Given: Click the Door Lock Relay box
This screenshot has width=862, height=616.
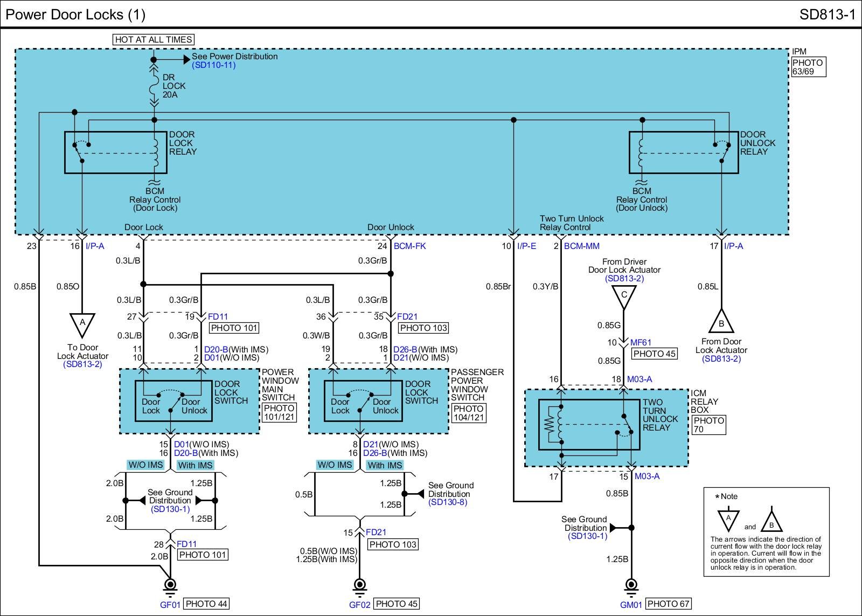Looking at the screenshot, I should pyautogui.click(x=115, y=153).
